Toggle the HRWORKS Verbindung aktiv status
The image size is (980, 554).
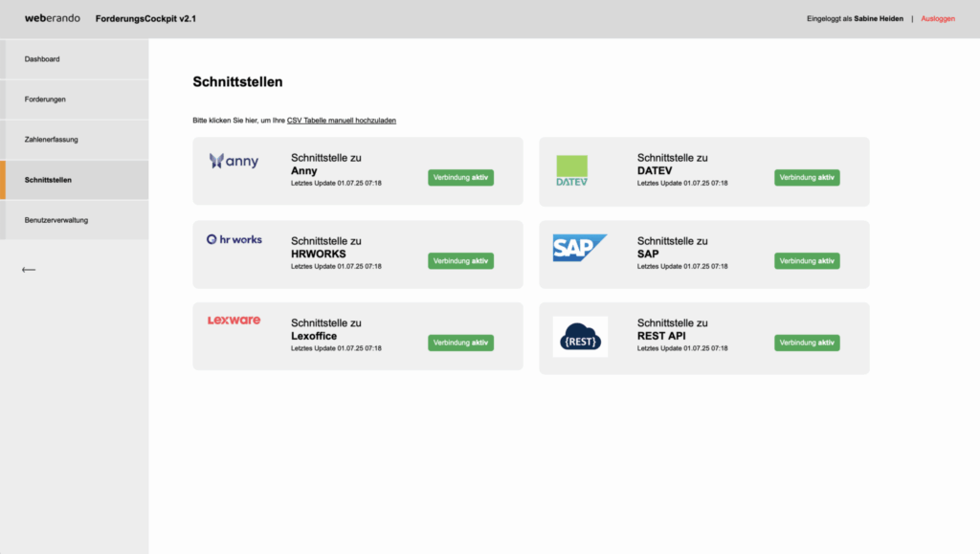tap(460, 261)
